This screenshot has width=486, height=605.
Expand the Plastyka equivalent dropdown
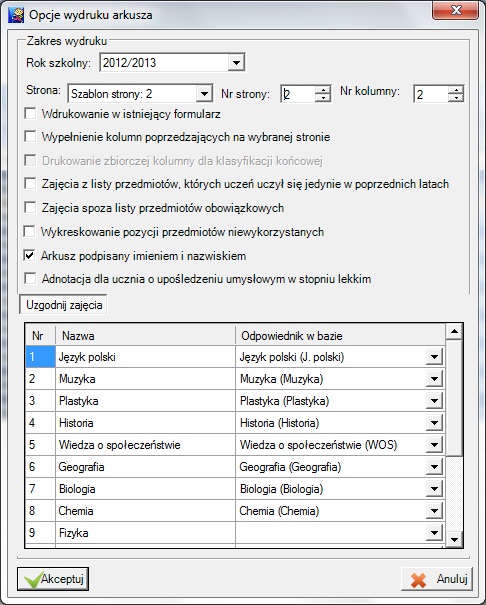tap(434, 401)
